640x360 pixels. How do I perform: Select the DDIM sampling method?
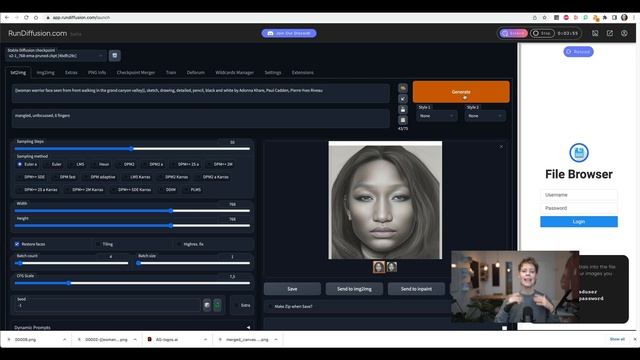tap(167, 189)
